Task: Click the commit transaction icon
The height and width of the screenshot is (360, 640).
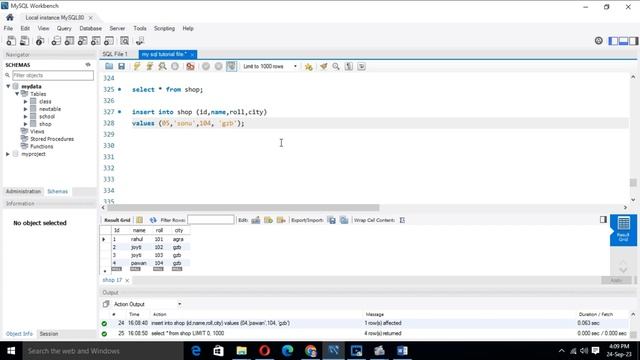Action: (x=206, y=66)
